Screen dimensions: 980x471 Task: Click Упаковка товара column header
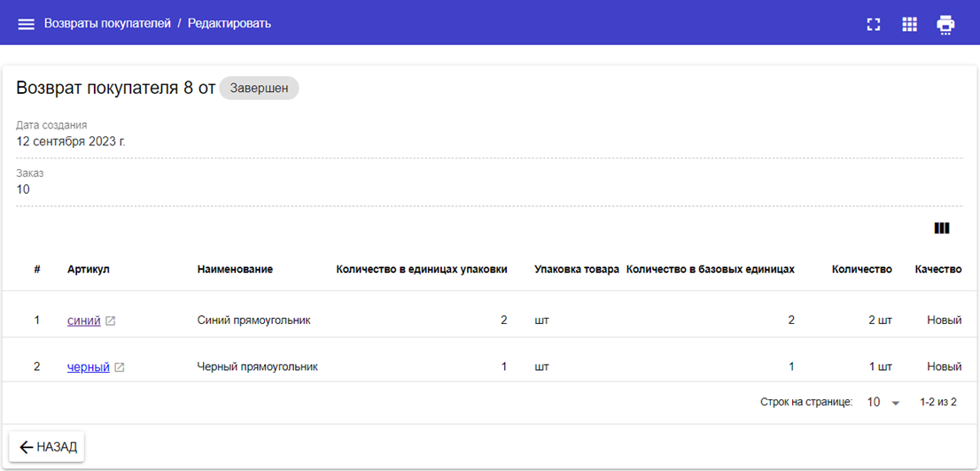[576, 269]
